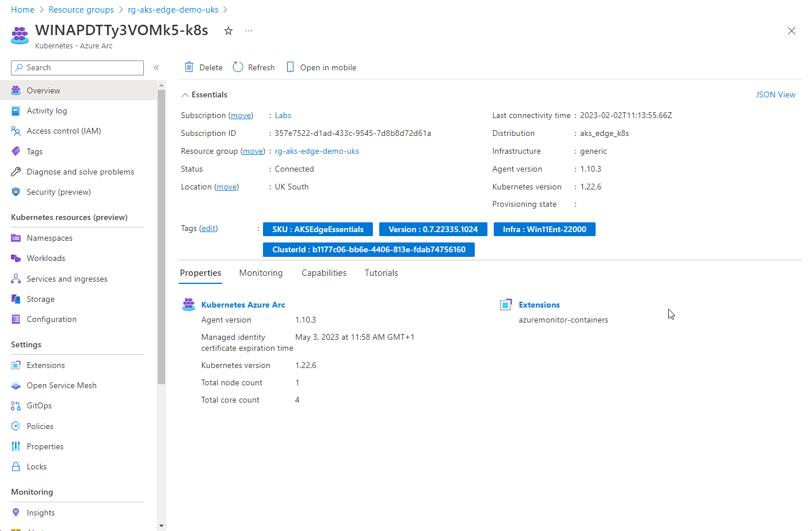Click edit link next to Tags
The image size is (812, 531).
tap(208, 229)
